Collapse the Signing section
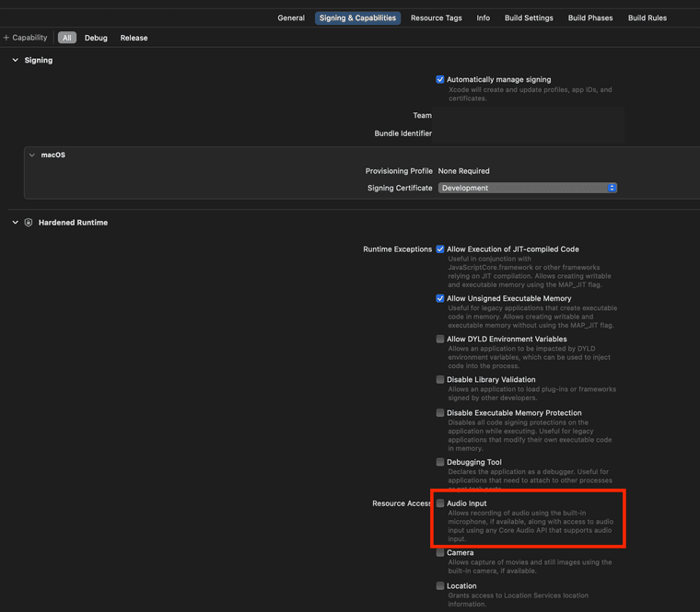The image size is (700, 612). coord(15,60)
